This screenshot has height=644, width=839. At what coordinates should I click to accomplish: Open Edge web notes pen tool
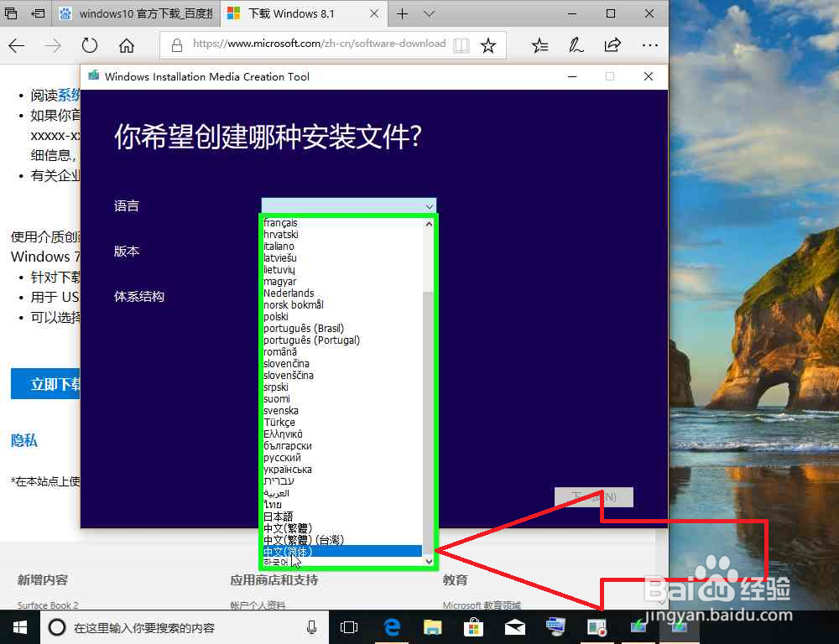point(576,45)
